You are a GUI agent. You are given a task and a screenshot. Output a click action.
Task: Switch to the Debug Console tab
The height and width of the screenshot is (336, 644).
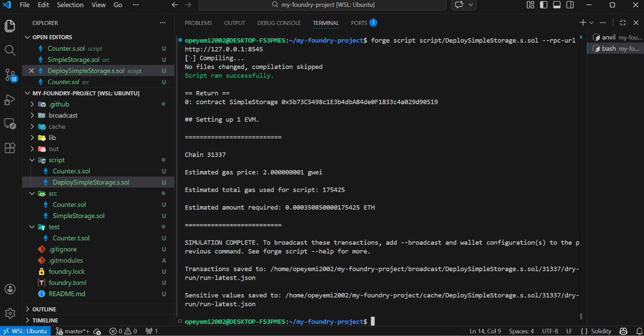coord(279,23)
